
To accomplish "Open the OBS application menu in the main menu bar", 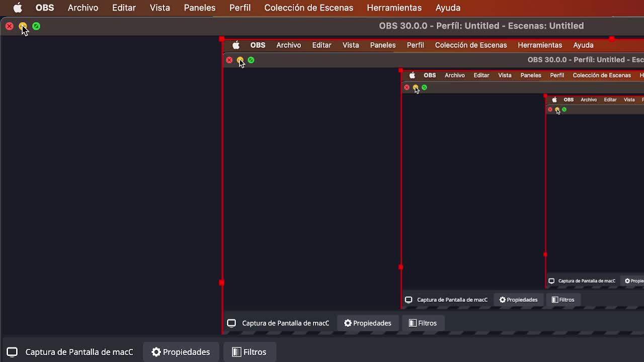I will [x=45, y=8].
